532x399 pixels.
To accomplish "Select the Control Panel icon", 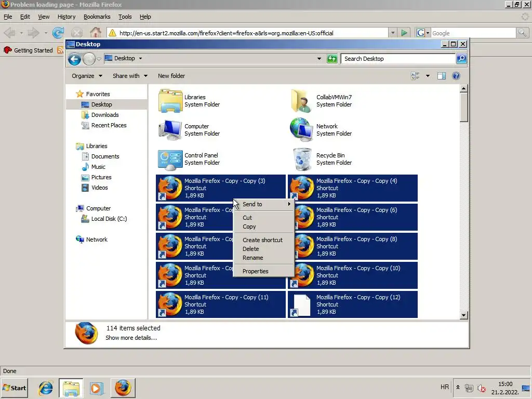I will tap(170, 159).
